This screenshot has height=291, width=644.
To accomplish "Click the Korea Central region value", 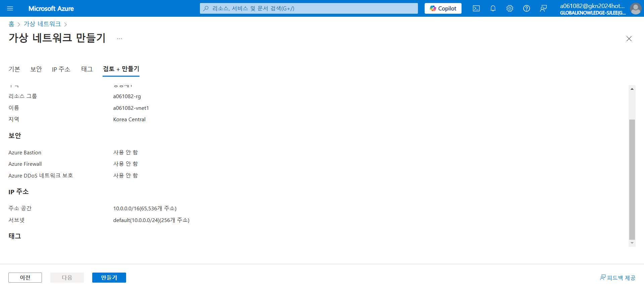I will click(x=129, y=120).
